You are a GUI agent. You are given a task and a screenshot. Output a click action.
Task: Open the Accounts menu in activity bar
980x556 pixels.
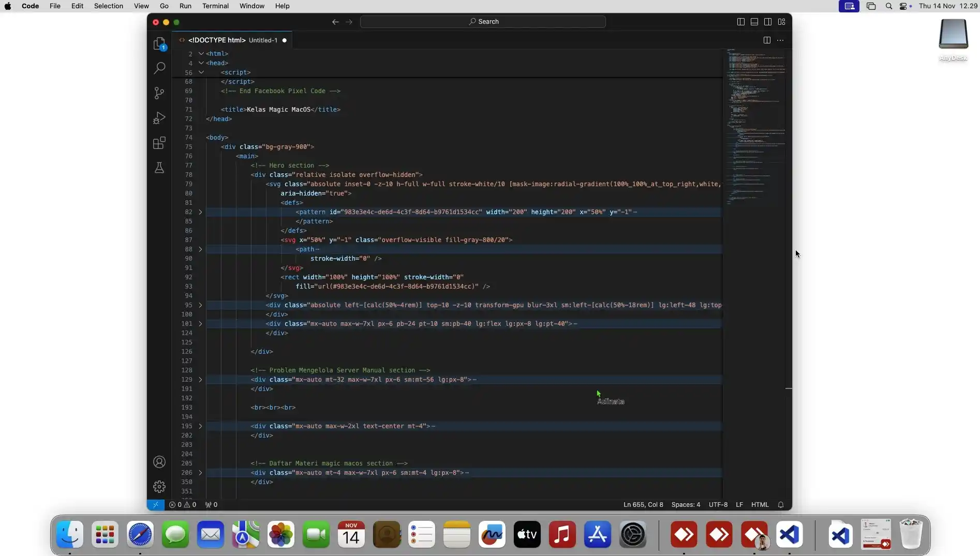pyautogui.click(x=159, y=462)
